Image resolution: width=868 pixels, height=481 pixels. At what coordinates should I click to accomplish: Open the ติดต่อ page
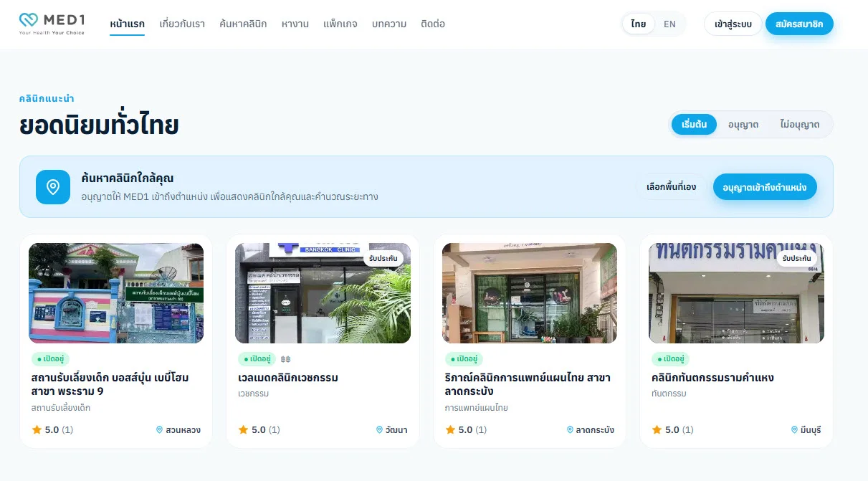click(x=433, y=24)
